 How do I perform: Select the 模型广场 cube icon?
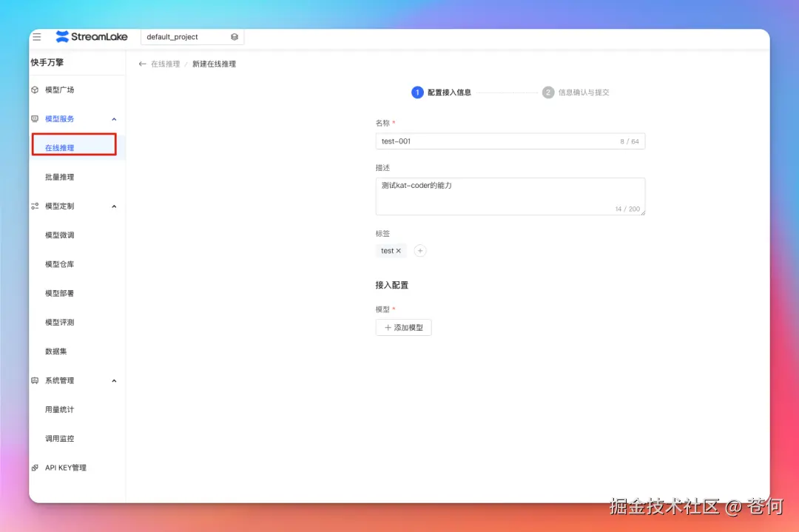34,89
